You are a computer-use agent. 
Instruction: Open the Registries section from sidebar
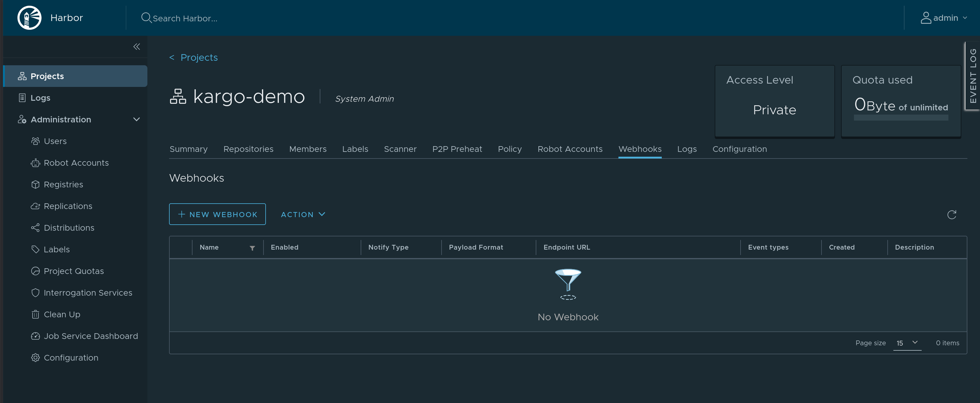point(63,184)
